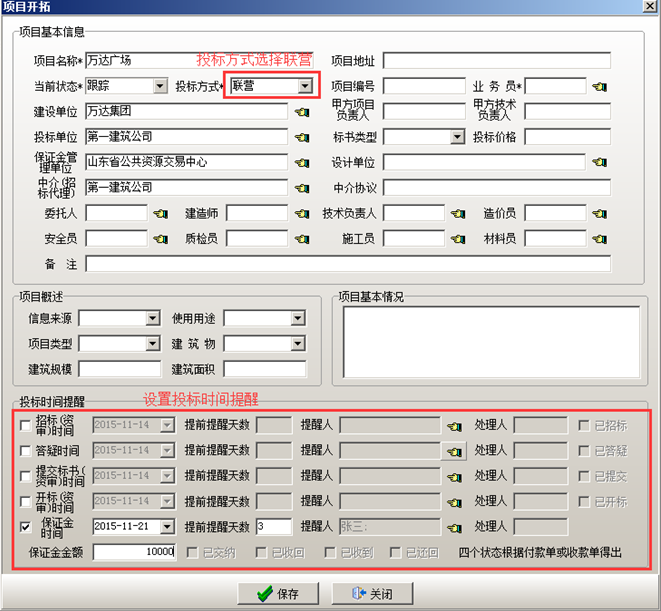Viewport: 661px width, 611px height.
Task: Open lookup icon for 建造师 field
Action: point(301,213)
